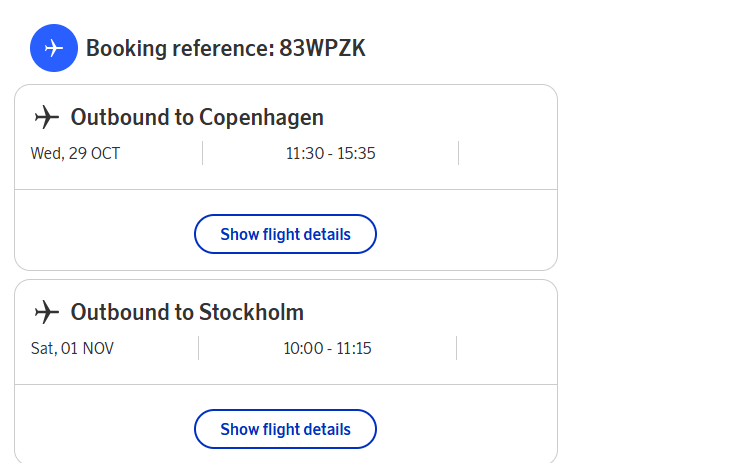This screenshot has height=463, width=743.
Task: Click the word Stockholm in the heading
Action: (x=251, y=312)
